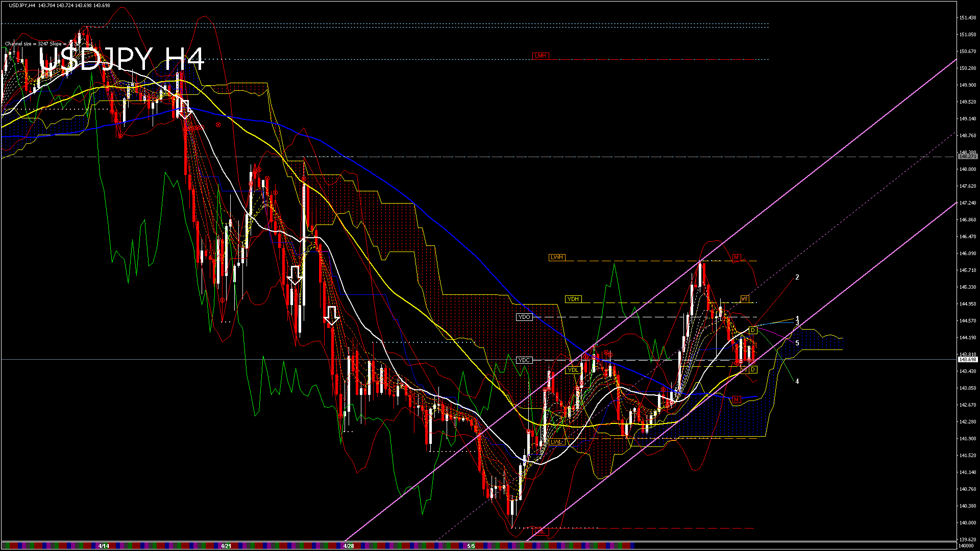Select the orange LWH level label

[x=556, y=257]
